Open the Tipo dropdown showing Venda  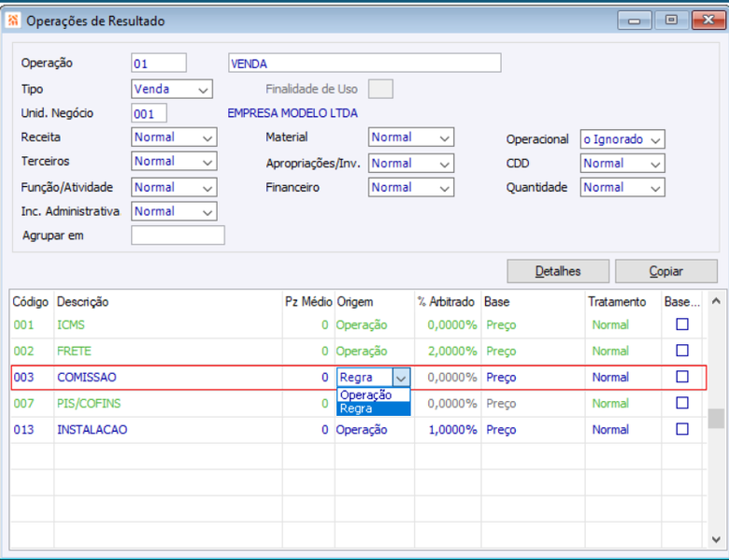[x=172, y=89]
